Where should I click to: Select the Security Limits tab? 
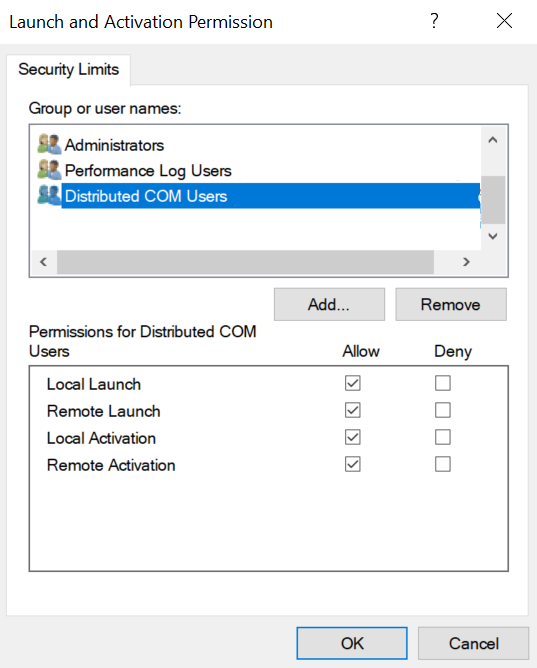click(69, 69)
